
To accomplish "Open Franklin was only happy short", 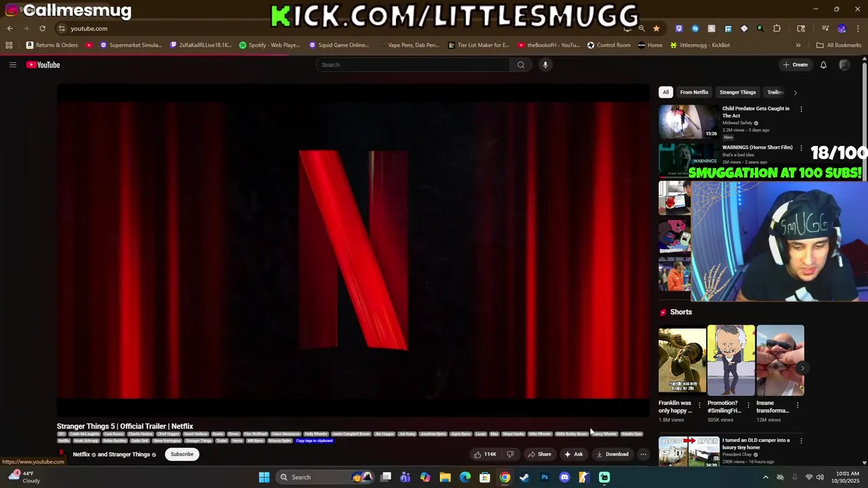I will tap(682, 361).
